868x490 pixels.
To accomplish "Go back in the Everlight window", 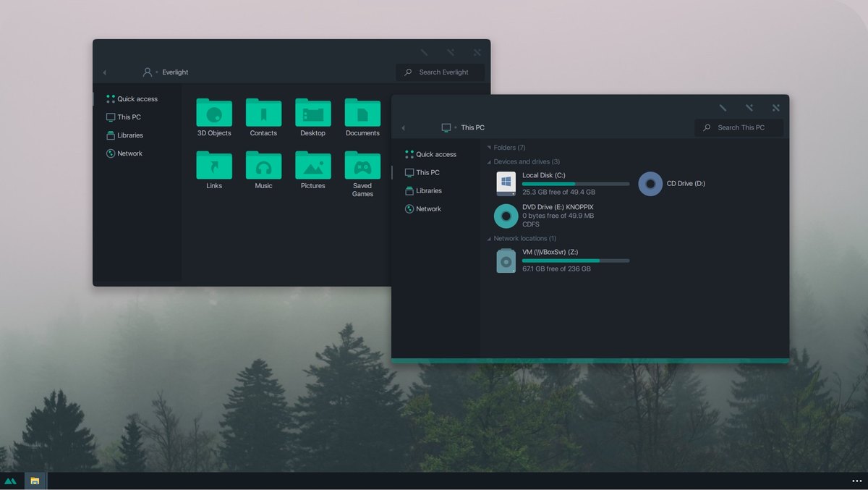I will (104, 72).
